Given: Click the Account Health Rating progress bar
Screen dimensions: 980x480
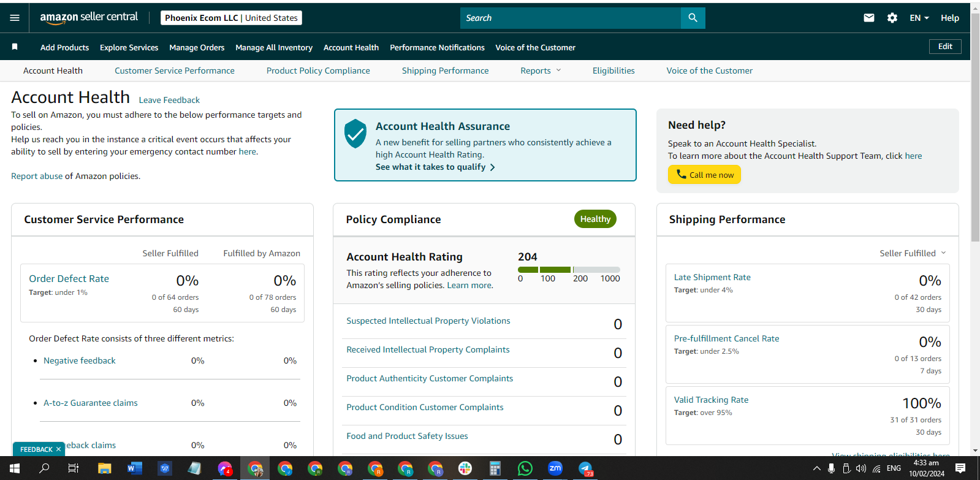Looking at the screenshot, I should (569, 270).
